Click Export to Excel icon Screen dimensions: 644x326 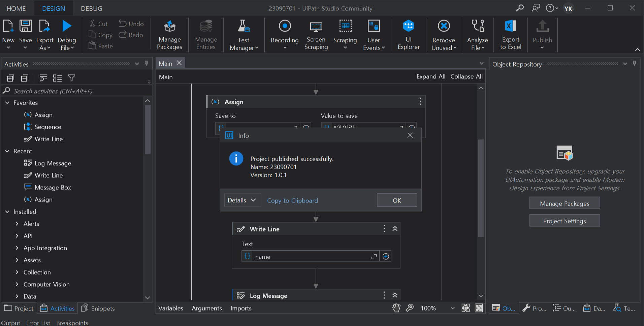click(511, 26)
